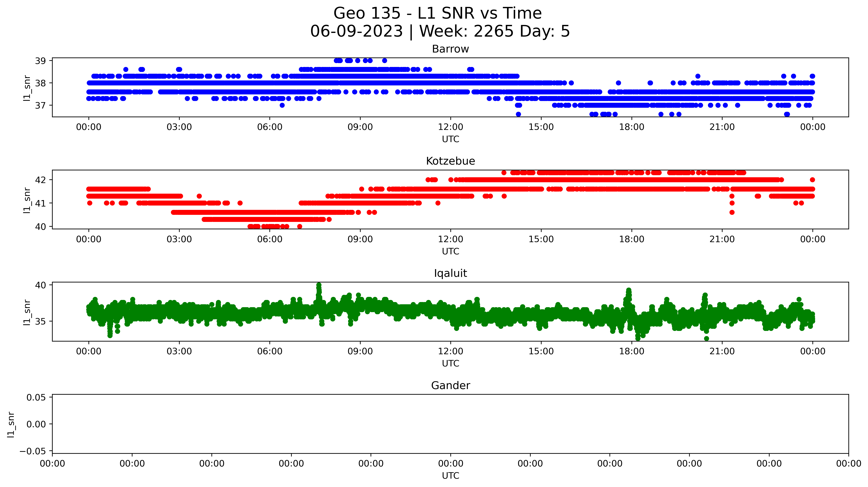The height and width of the screenshot is (487, 868).
Task: Click the '38' y-axis tick in Barrow plot
Action: click(x=40, y=83)
